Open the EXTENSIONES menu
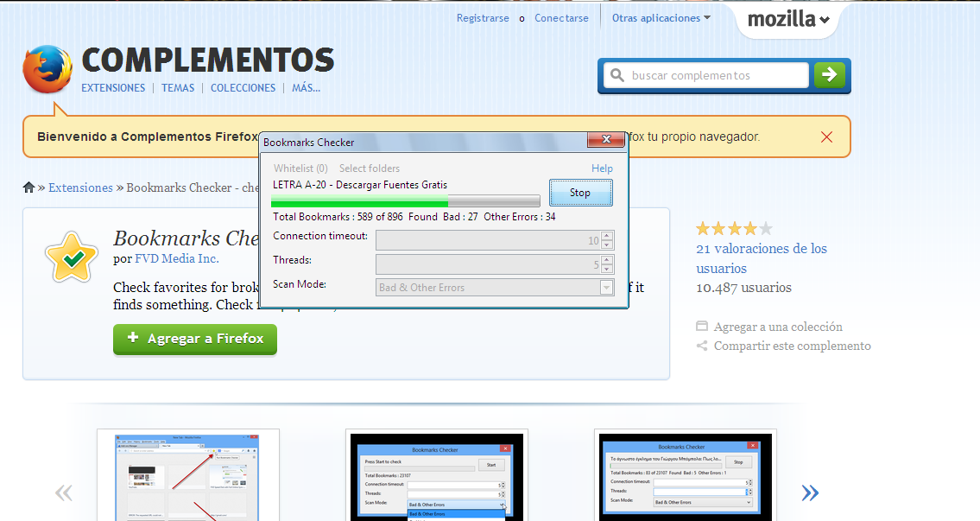Viewport: 980px width, 521px height. click(113, 87)
